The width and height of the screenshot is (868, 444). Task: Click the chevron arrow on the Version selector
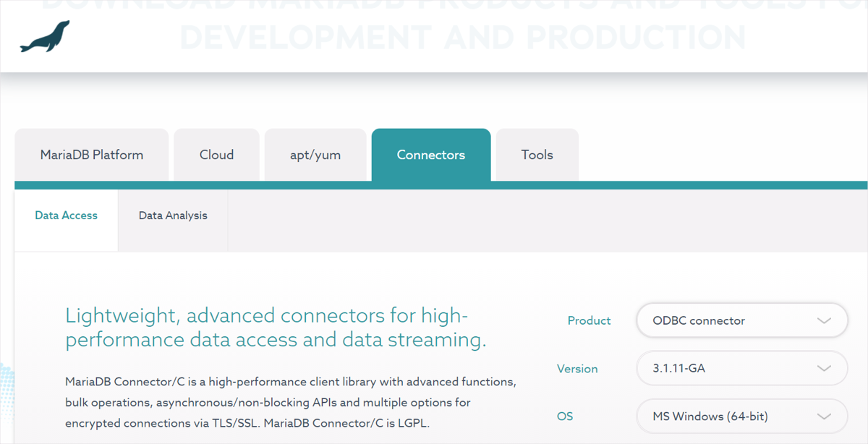point(824,368)
